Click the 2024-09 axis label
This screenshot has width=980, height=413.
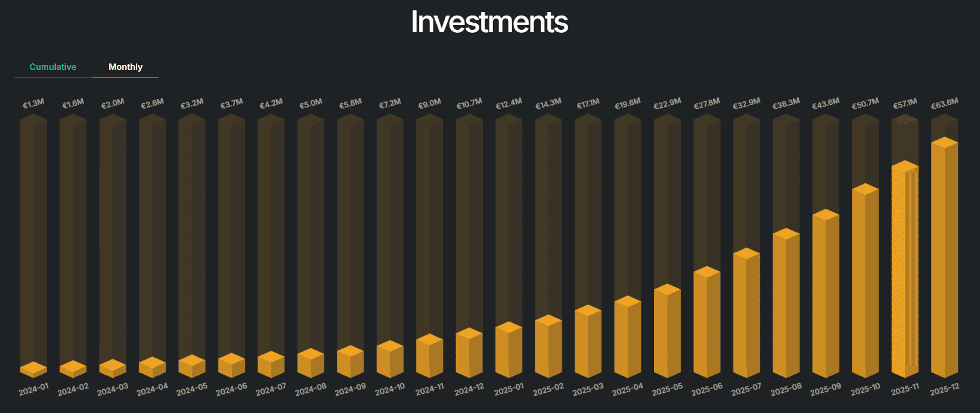[350, 389]
